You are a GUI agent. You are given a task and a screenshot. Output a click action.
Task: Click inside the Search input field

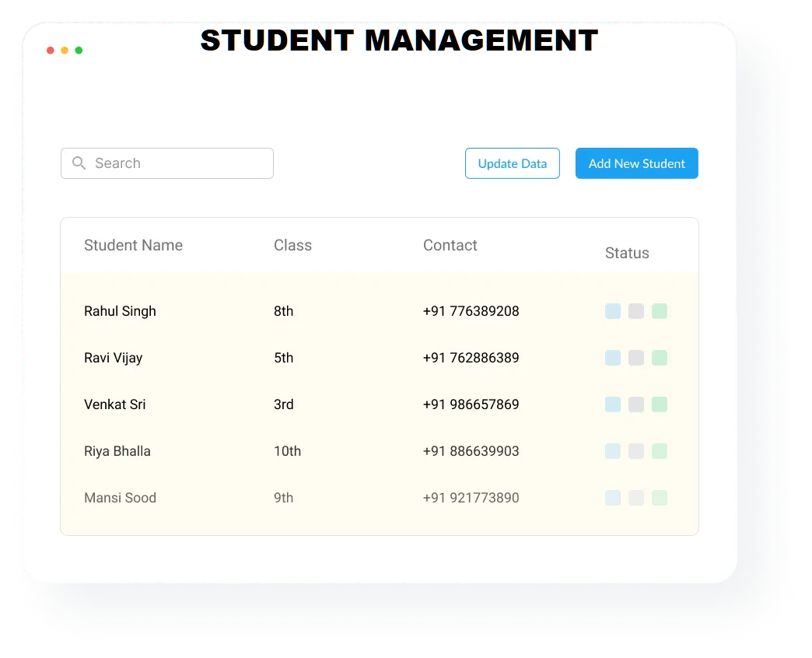tap(179, 163)
